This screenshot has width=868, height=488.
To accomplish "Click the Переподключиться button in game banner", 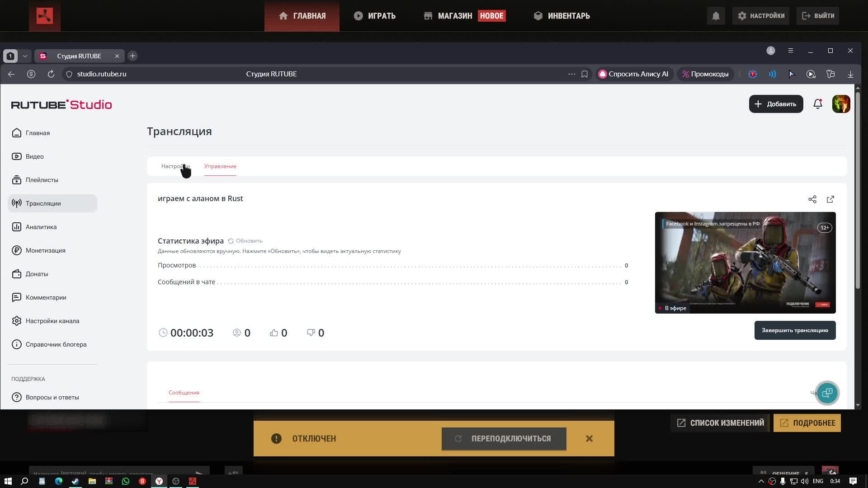I will [504, 439].
